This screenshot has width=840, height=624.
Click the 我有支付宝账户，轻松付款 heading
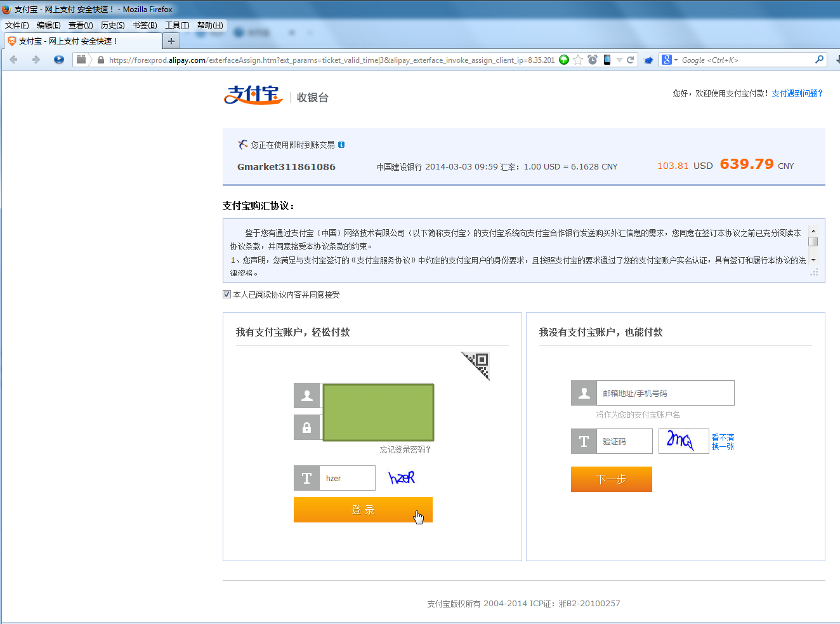coord(293,332)
